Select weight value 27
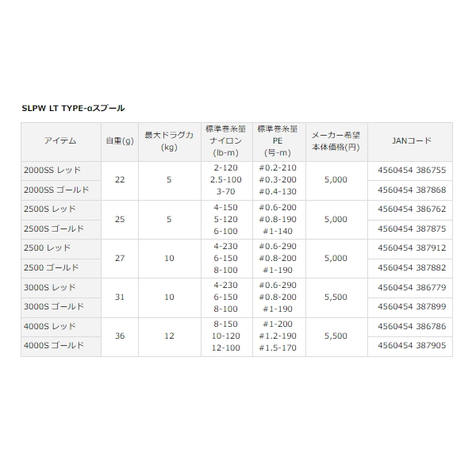This screenshot has width=476, height=476. click(x=120, y=258)
